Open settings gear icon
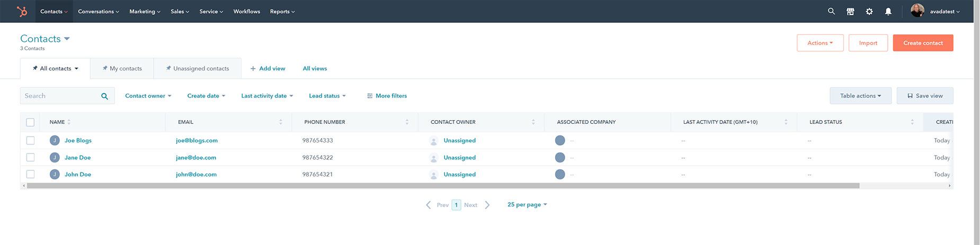 click(x=869, y=11)
